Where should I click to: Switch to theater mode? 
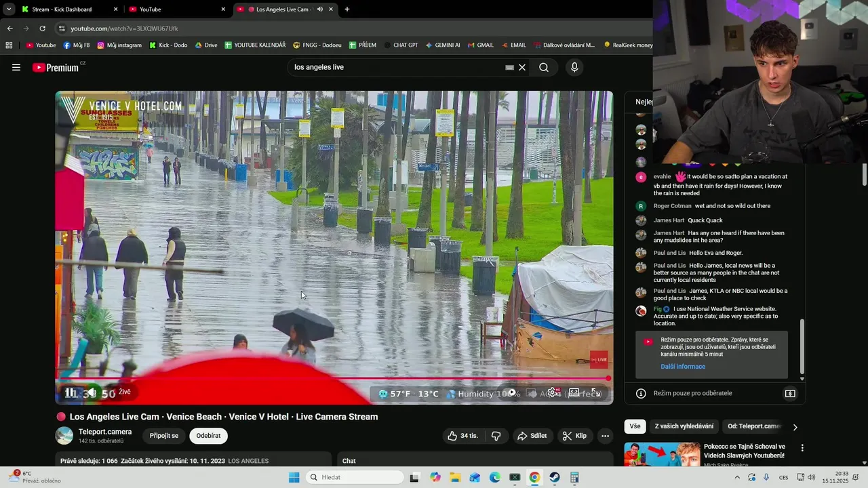point(574,392)
